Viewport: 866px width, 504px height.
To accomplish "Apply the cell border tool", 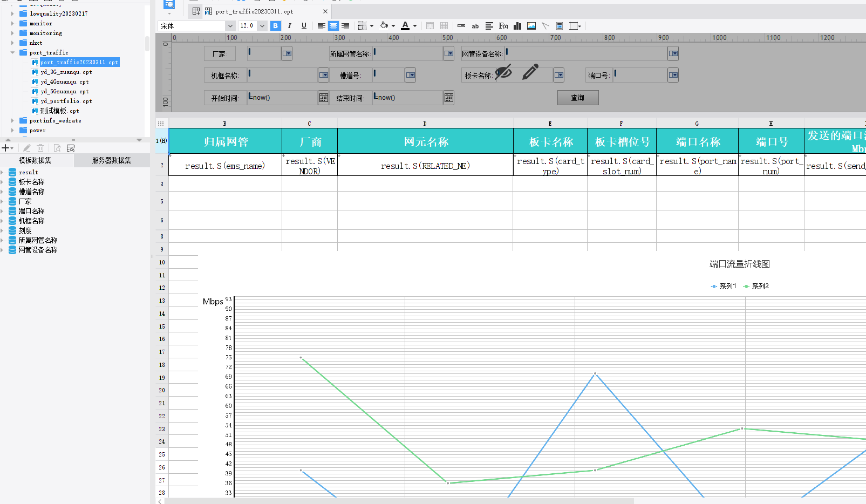I will [x=362, y=26].
